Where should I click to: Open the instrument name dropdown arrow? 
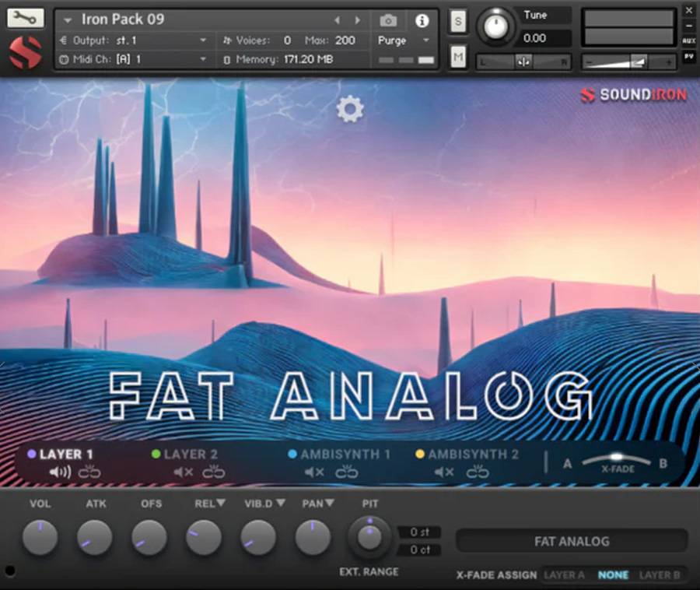pos(68,20)
